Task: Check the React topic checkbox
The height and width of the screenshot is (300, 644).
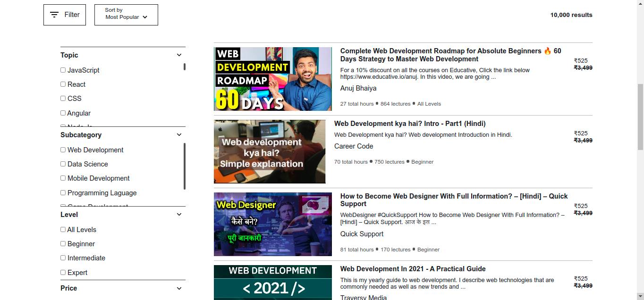Action: pos(63,84)
